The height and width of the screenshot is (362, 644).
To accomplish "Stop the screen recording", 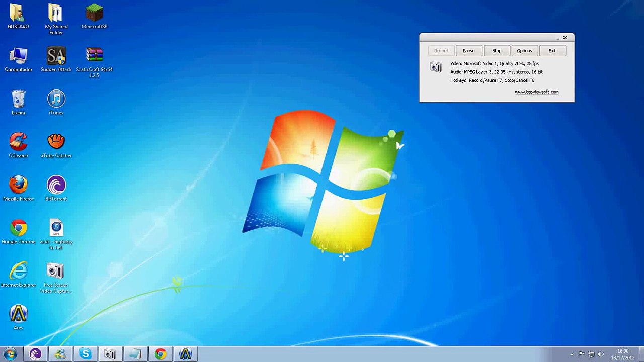I will click(x=497, y=51).
